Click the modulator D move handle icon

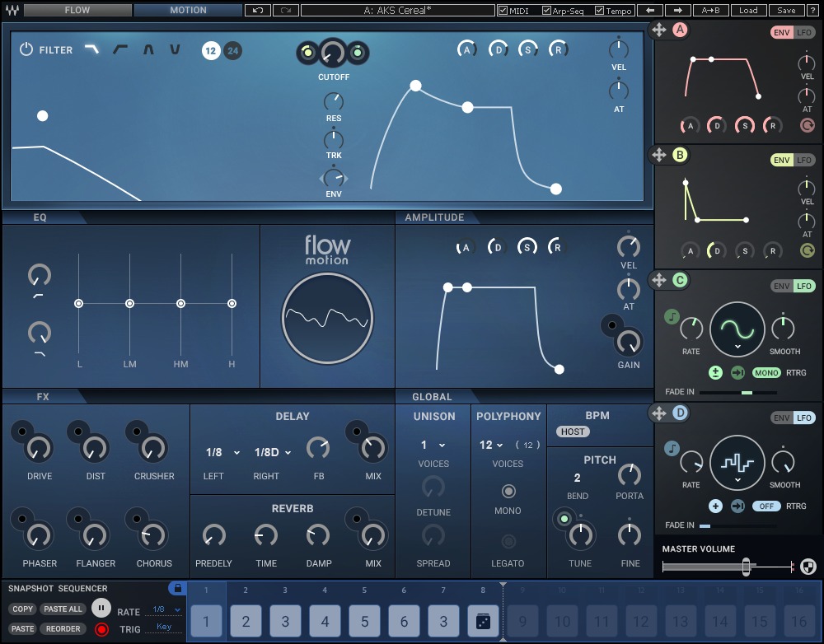(x=659, y=413)
